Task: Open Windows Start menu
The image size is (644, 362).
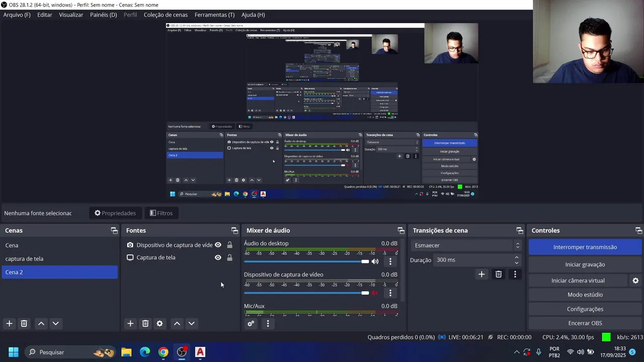Action: click(14, 352)
